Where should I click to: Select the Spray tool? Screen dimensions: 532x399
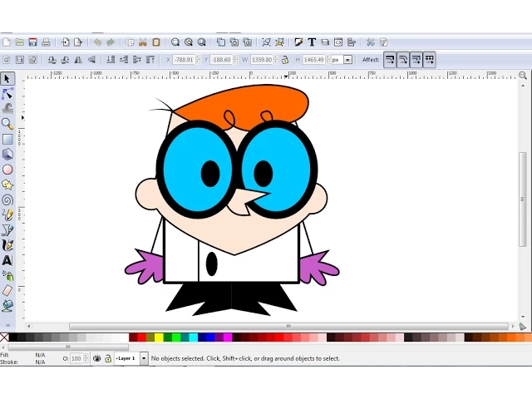coord(7,275)
